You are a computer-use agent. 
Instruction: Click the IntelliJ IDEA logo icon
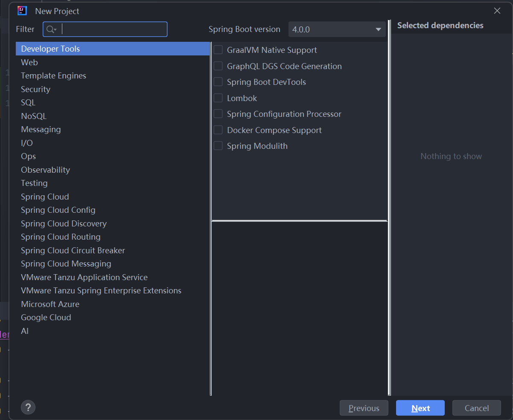click(x=22, y=11)
